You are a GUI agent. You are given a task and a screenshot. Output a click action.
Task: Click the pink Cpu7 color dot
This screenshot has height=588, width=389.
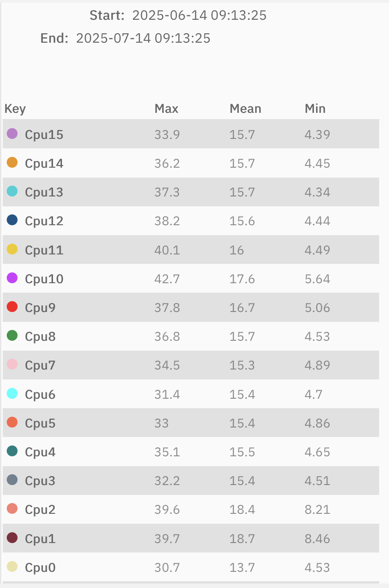point(12,365)
